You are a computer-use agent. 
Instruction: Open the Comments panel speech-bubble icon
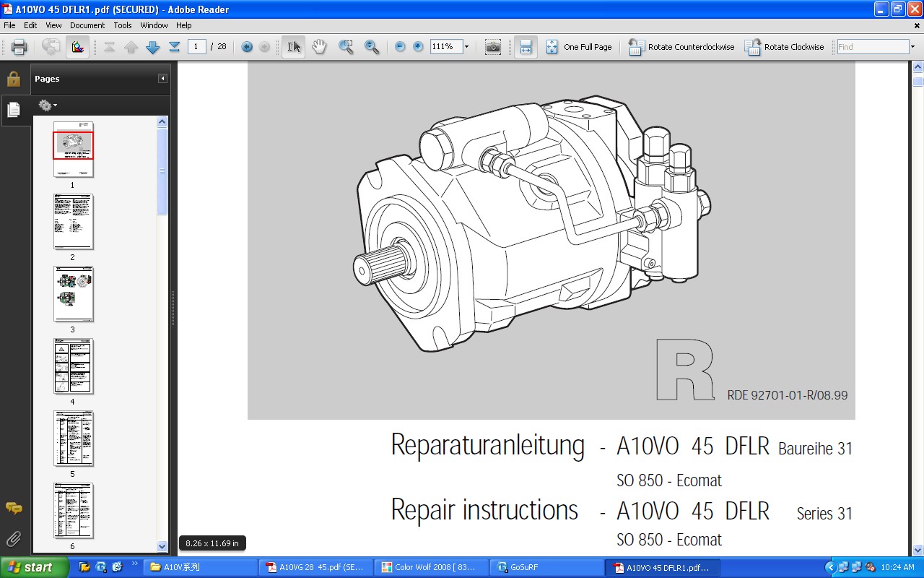(x=14, y=509)
